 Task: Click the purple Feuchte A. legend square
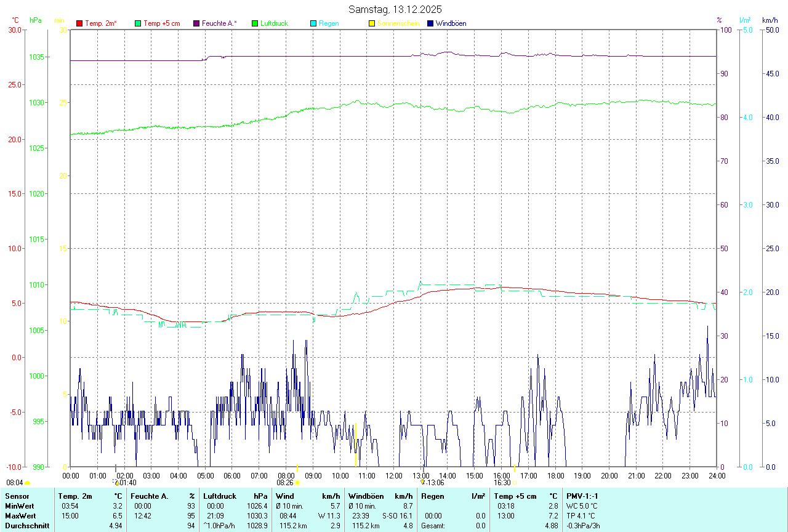(x=196, y=23)
